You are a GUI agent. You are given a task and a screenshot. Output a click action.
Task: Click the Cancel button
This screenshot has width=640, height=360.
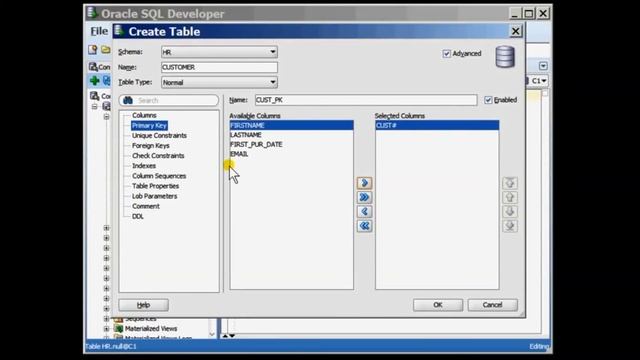pos(493,305)
